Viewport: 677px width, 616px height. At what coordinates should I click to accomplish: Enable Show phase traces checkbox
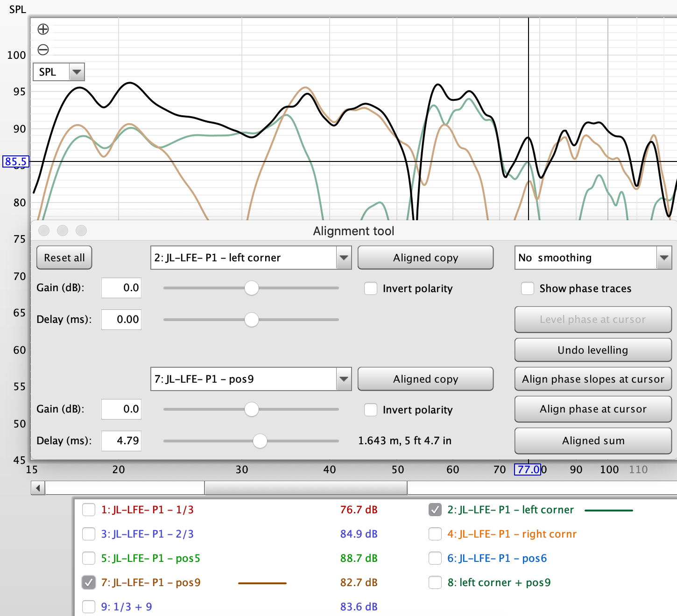tap(528, 288)
